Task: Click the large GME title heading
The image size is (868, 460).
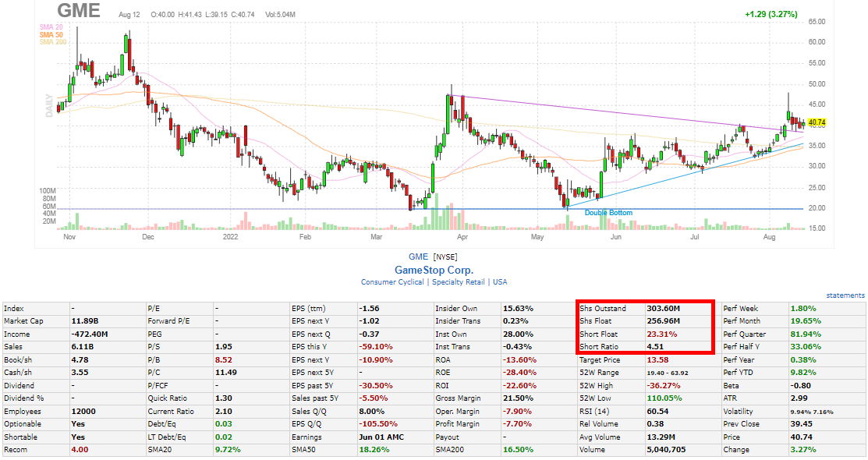Action: click(x=78, y=11)
